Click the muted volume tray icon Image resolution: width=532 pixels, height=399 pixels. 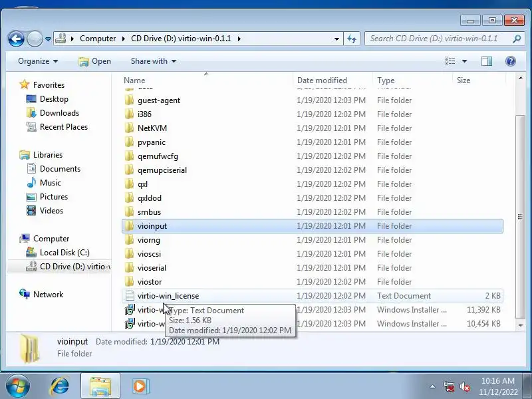coord(464,386)
